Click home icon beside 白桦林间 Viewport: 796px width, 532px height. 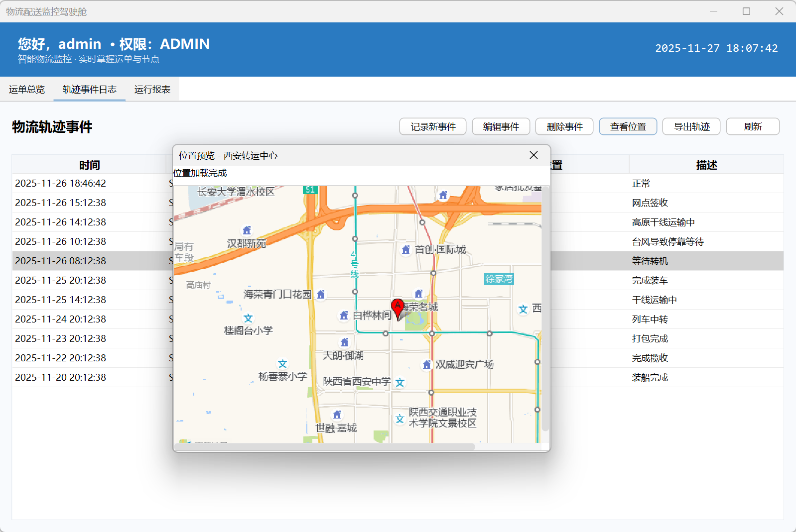coord(344,316)
